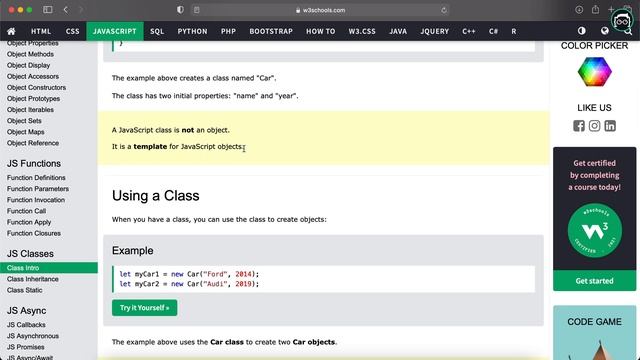Click the 'Get certified by completing' ad text
This screenshot has width=640, height=360.
pos(594,175)
